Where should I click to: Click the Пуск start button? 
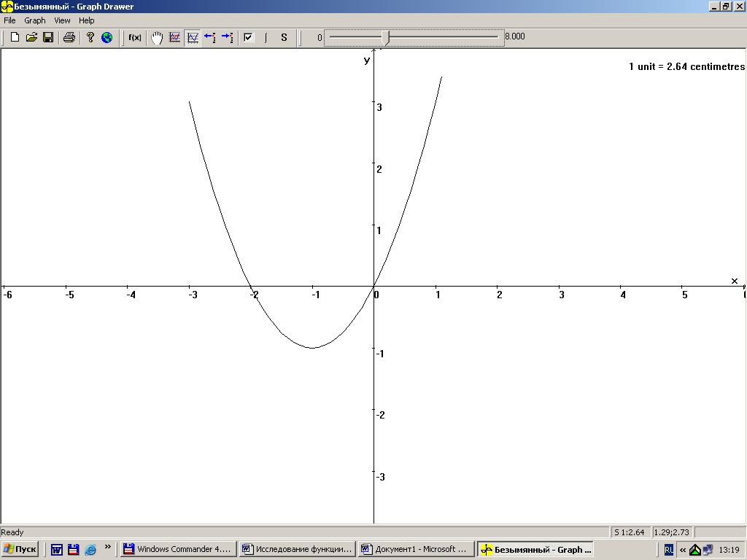tap(20, 550)
